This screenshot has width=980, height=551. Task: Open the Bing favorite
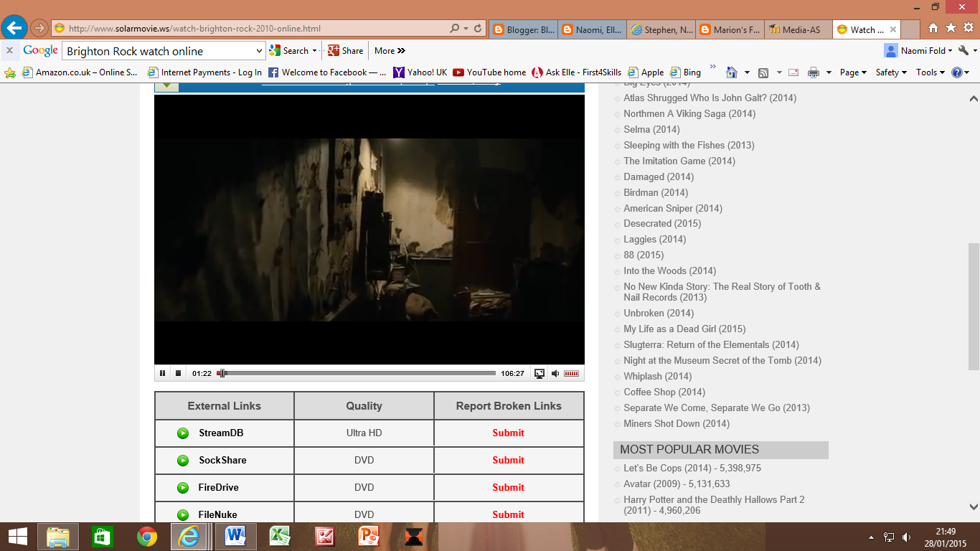click(x=685, y=72)
